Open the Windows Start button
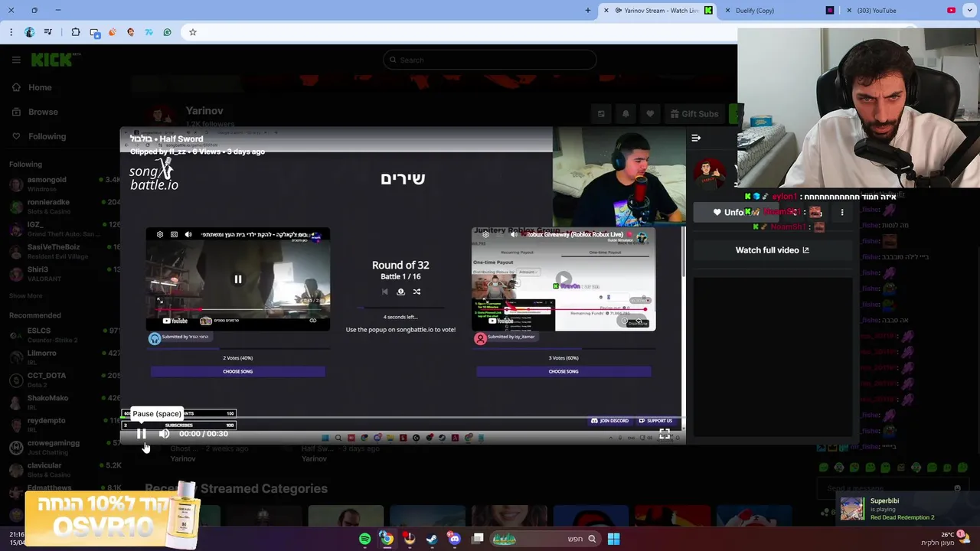Image resolution: width=980 pixels, height=551 pixels. (613, 539)
